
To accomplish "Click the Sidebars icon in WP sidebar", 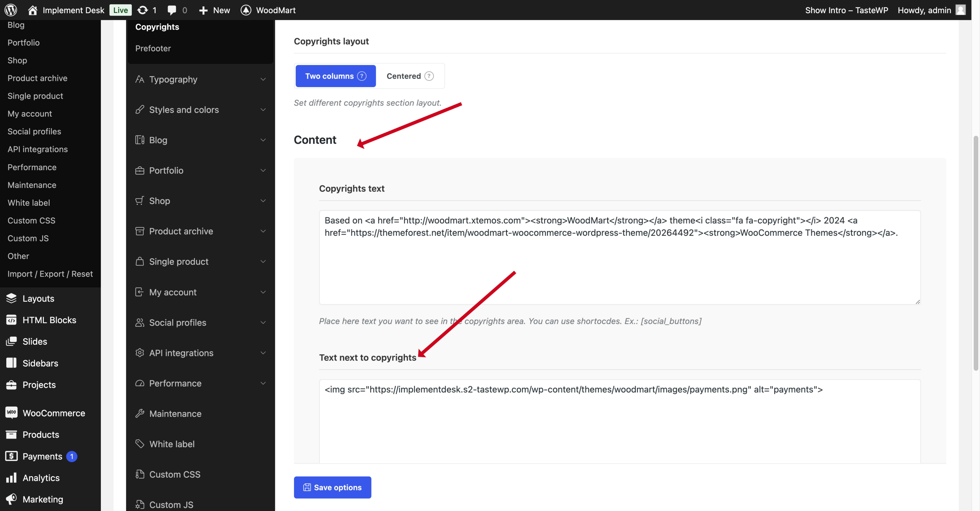I will (x=11, y=363).
